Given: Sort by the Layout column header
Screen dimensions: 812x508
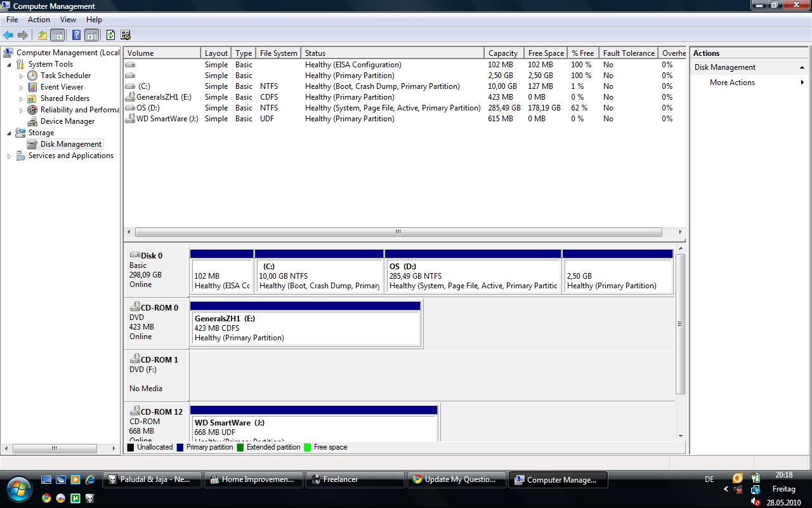Looking at the screenshot, I should click(216, 53).
